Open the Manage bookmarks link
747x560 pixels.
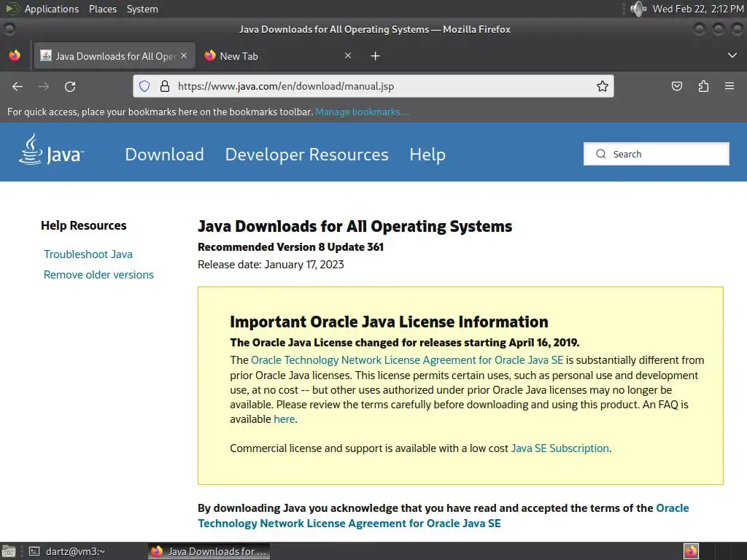coord(362,112)
